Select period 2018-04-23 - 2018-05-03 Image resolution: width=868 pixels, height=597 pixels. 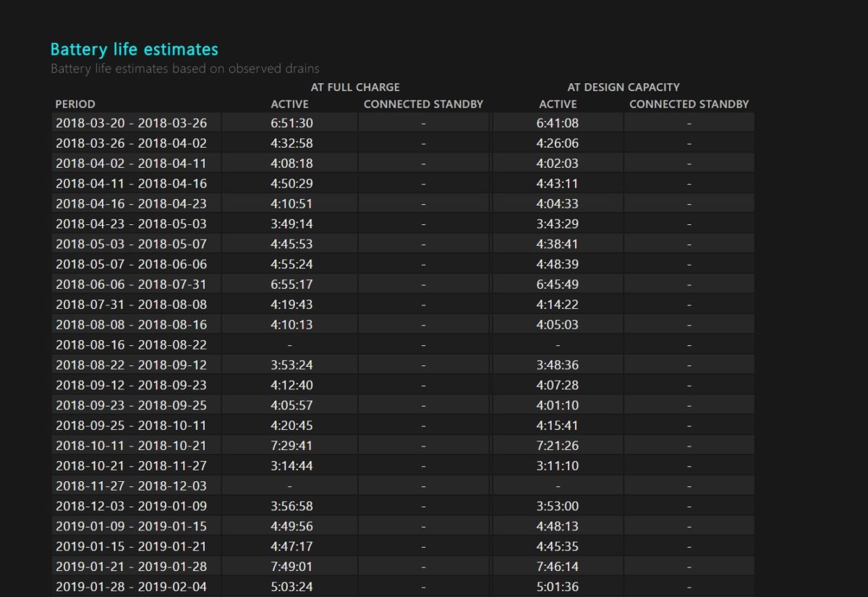pos(131,224)
